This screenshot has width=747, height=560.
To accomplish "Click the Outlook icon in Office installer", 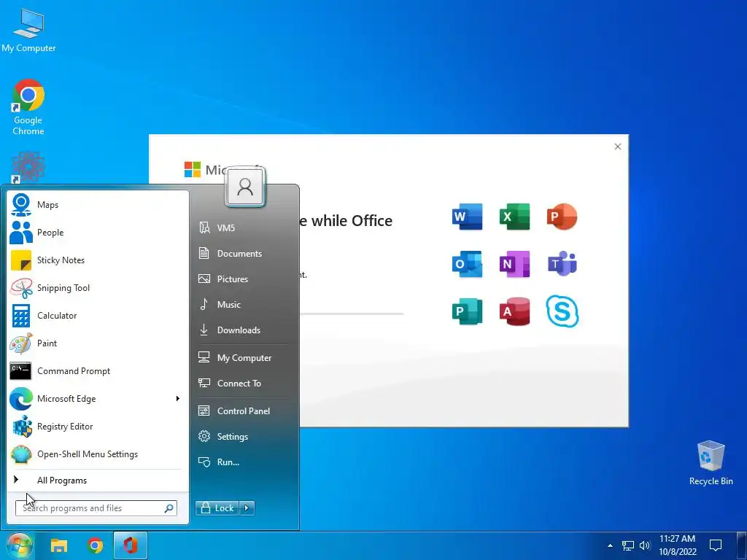I will point(467,264).
